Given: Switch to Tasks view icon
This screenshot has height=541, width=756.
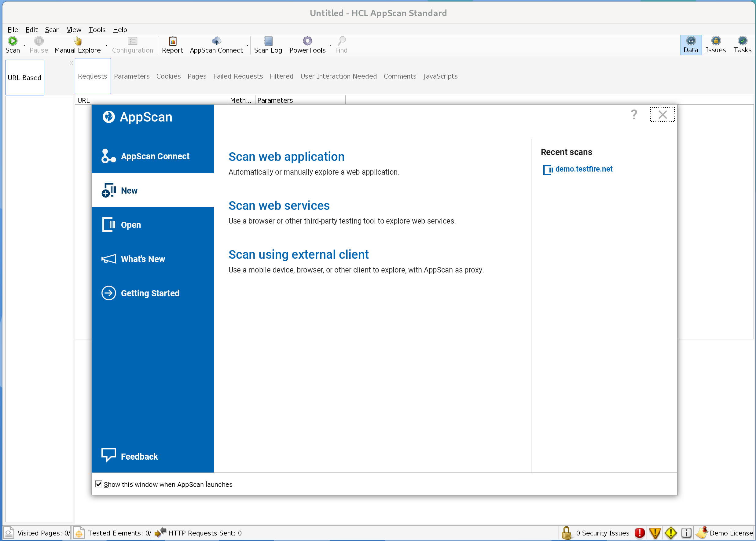Looking at the screenshot, I should click(x=742, y=41).
